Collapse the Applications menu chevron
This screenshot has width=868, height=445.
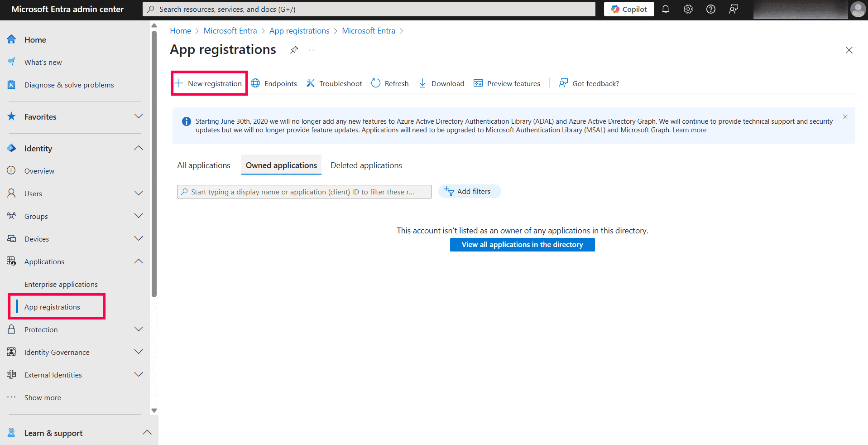[x=139, y=261]
